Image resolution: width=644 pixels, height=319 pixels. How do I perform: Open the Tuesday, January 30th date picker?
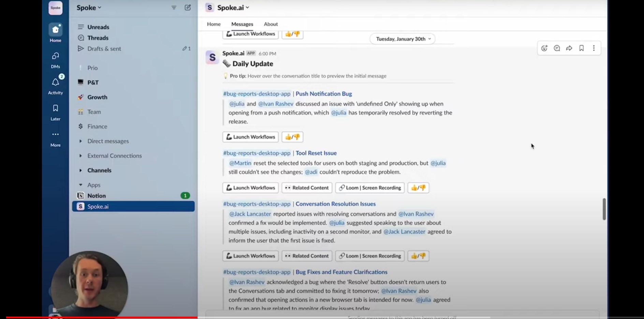[403, 39]
